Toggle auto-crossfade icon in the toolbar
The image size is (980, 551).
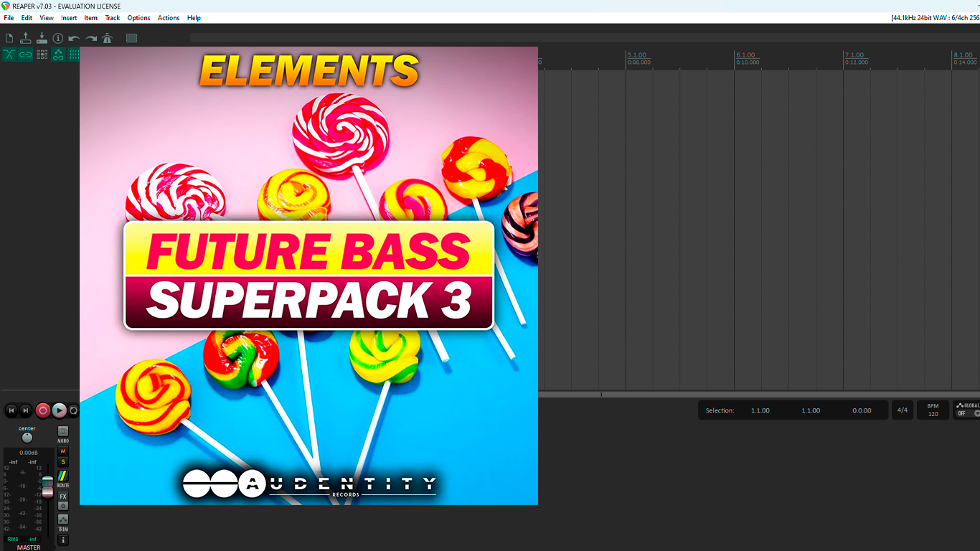tap(9, 55)
